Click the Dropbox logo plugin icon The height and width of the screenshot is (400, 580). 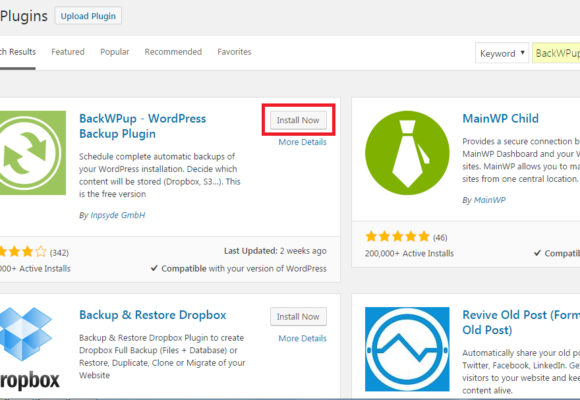[30, 349]
